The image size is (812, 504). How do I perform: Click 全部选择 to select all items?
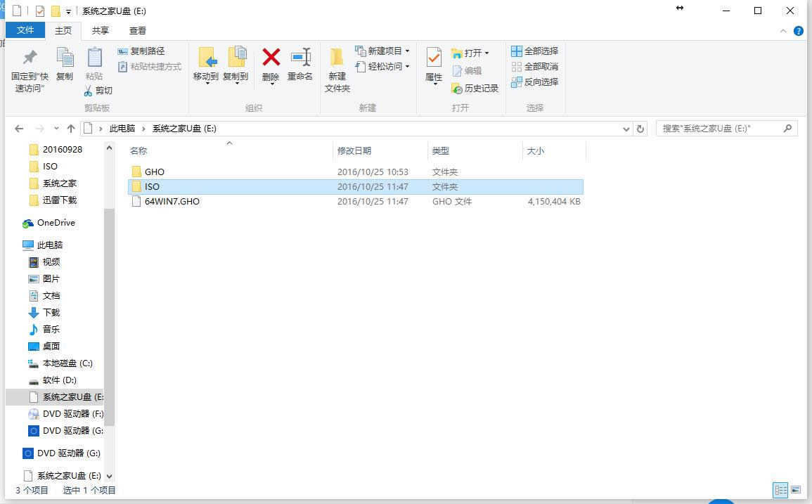coord(536,51)
